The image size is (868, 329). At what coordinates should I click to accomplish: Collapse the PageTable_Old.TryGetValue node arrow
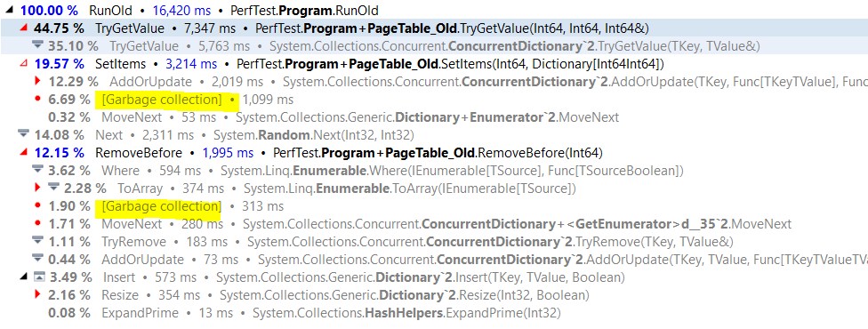(23, 28)
